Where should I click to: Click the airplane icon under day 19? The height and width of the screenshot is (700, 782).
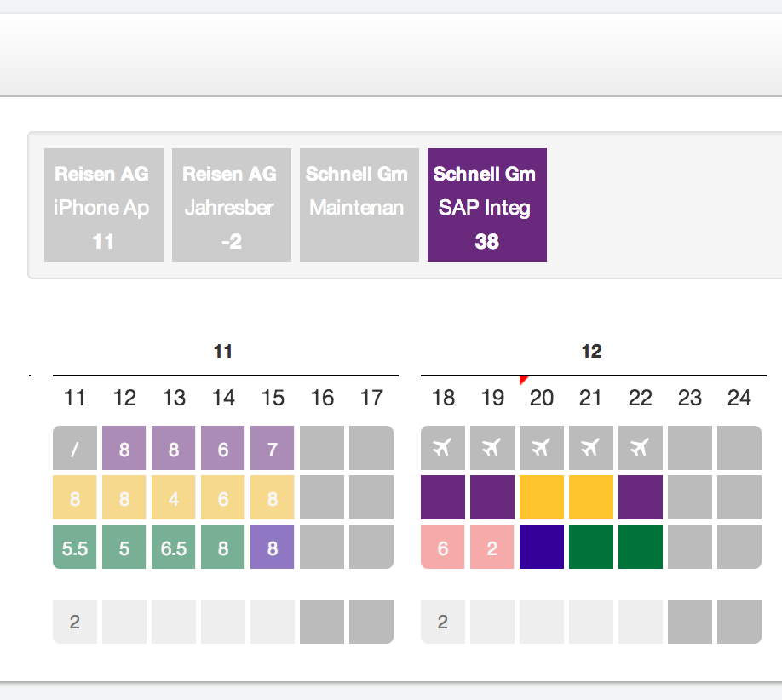(x=492, y=447)
